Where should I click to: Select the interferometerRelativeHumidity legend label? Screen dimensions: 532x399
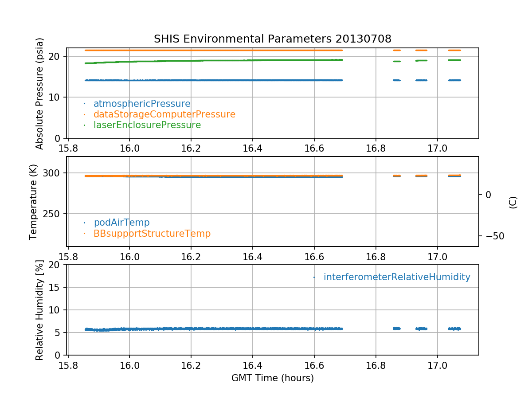tap(396, 277)
